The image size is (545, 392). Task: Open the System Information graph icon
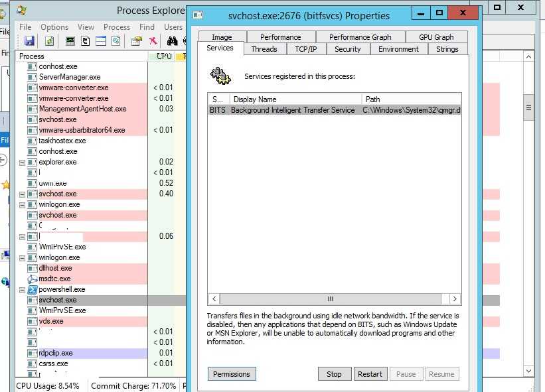(x=70, y=41)
